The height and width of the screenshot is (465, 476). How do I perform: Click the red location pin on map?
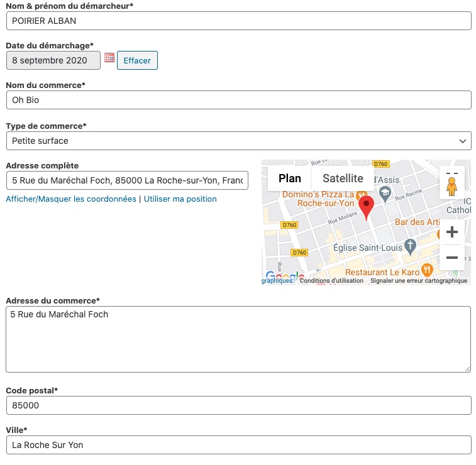coord(366,207)
